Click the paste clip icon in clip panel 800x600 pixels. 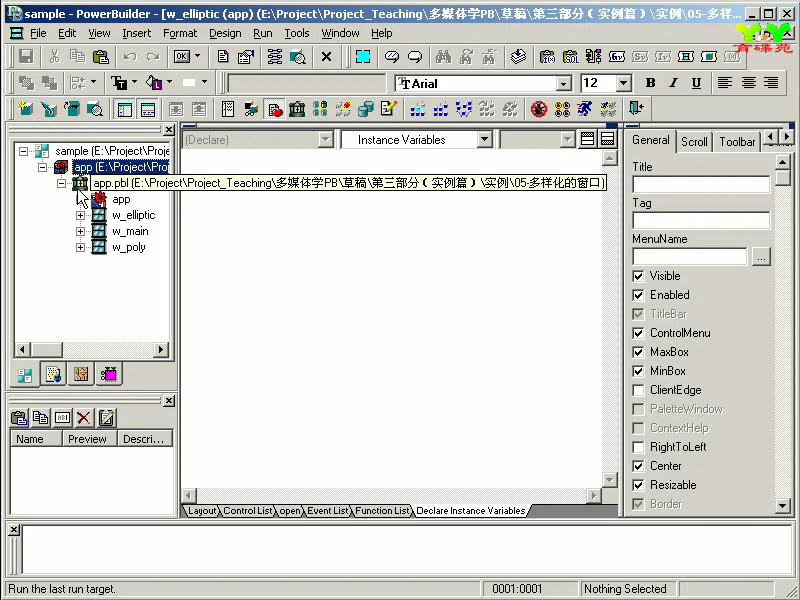click(19, 418)
